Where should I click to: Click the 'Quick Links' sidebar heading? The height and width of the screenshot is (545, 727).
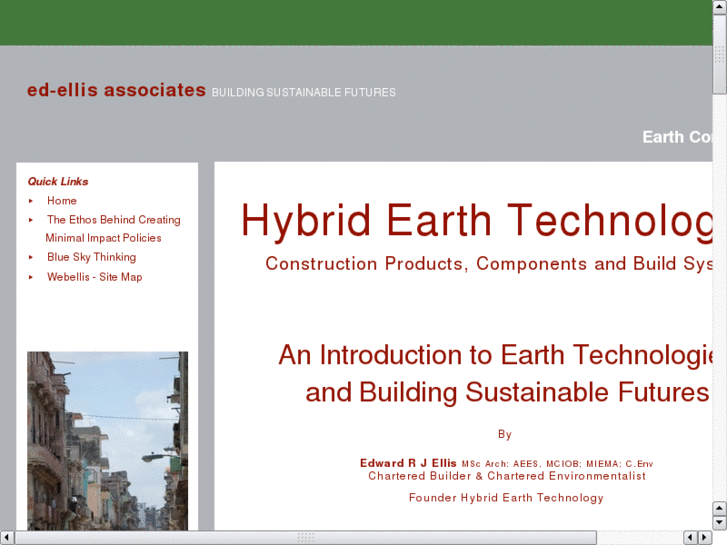click(58, 181)
